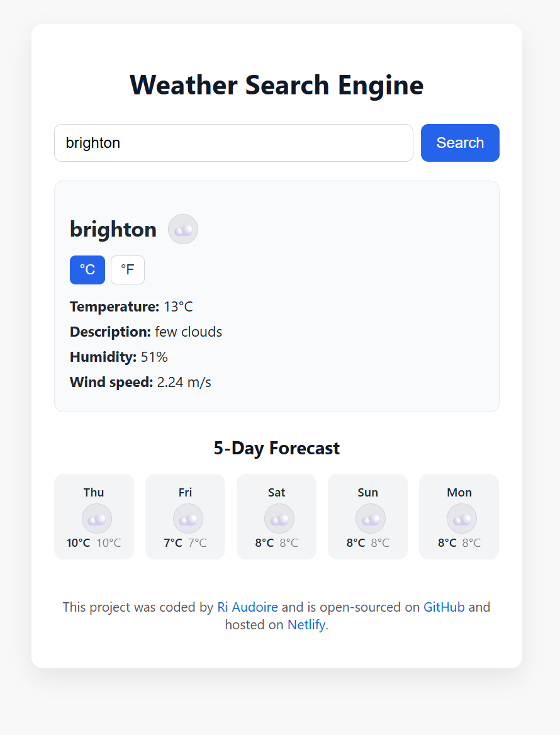The height and width of the screenshot is (735, 560).
Task: Select the Mon forecast day label
Action: pyautogui.click(x=459, y=493)
